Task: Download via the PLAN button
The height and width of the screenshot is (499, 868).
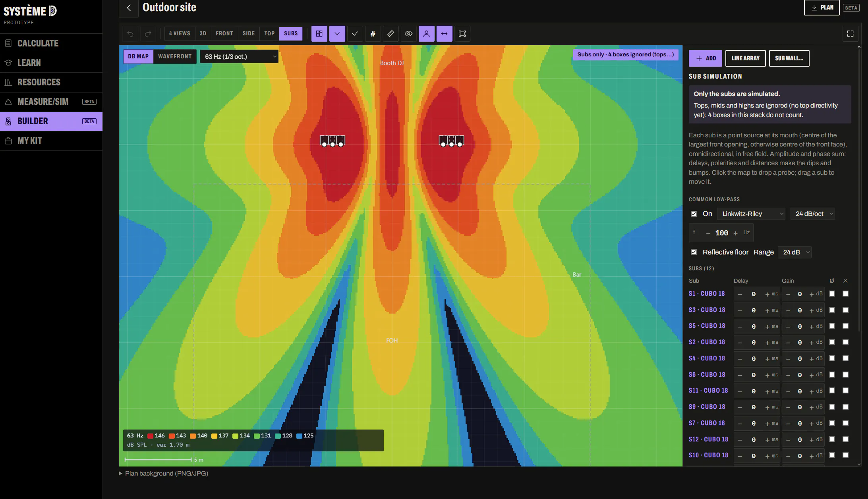Action: (822, 8)
